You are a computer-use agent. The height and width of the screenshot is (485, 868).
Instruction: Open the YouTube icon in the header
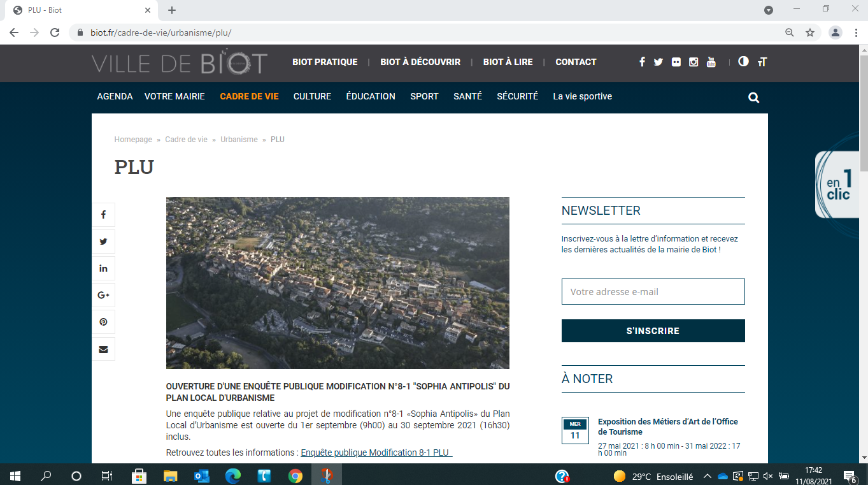[x=711, y=62]
